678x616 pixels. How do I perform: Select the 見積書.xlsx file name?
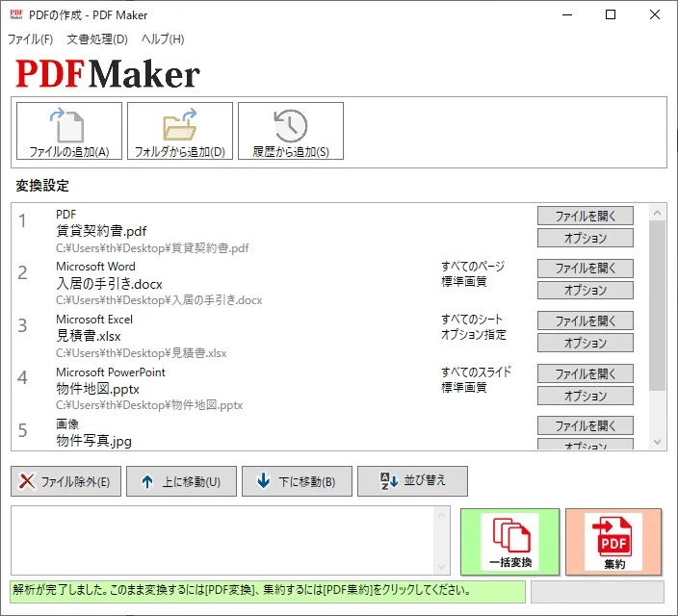(89, 336)
